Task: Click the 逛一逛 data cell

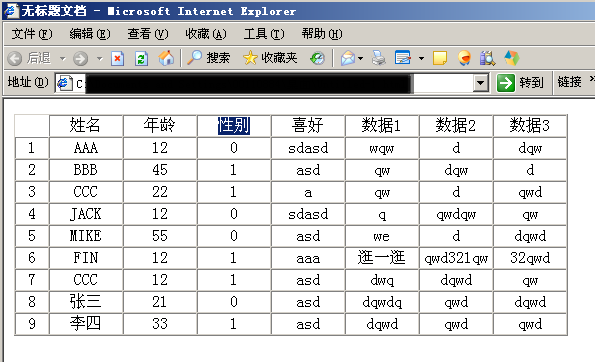Action: [x=382, y=258]
